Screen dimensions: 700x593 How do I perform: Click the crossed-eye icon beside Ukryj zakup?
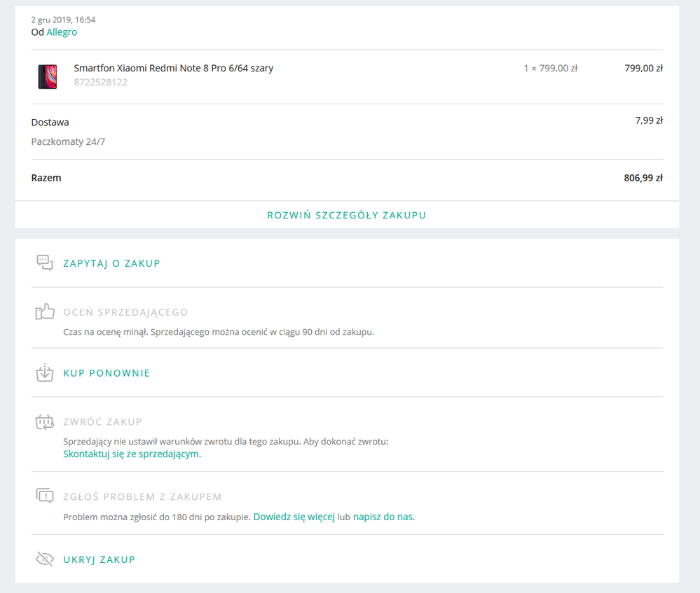(x=45, y=559)
